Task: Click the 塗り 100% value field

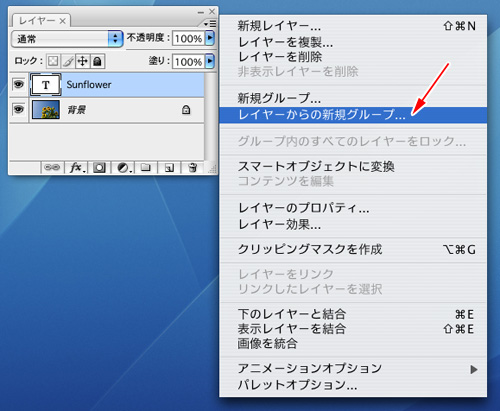Action: pyautogui.click(x=188, y=62)
